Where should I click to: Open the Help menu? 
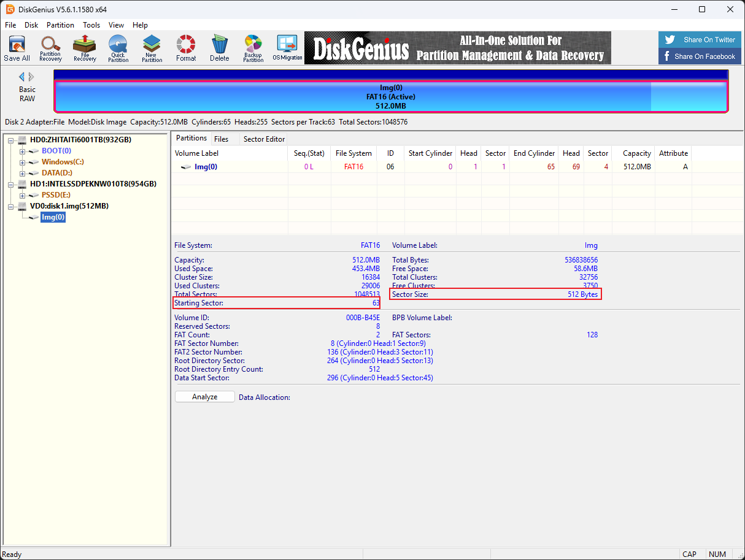tap(140, 25)
